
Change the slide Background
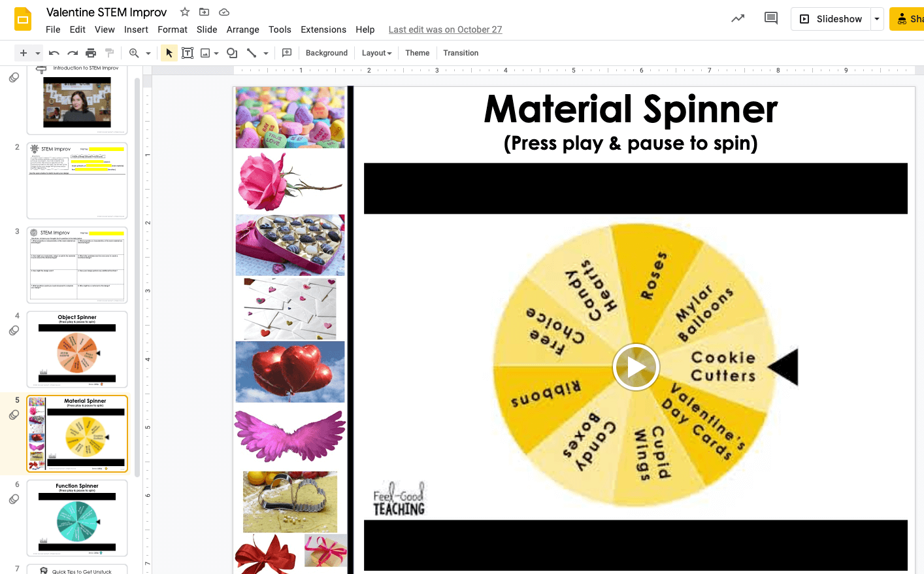coord(326,52)
